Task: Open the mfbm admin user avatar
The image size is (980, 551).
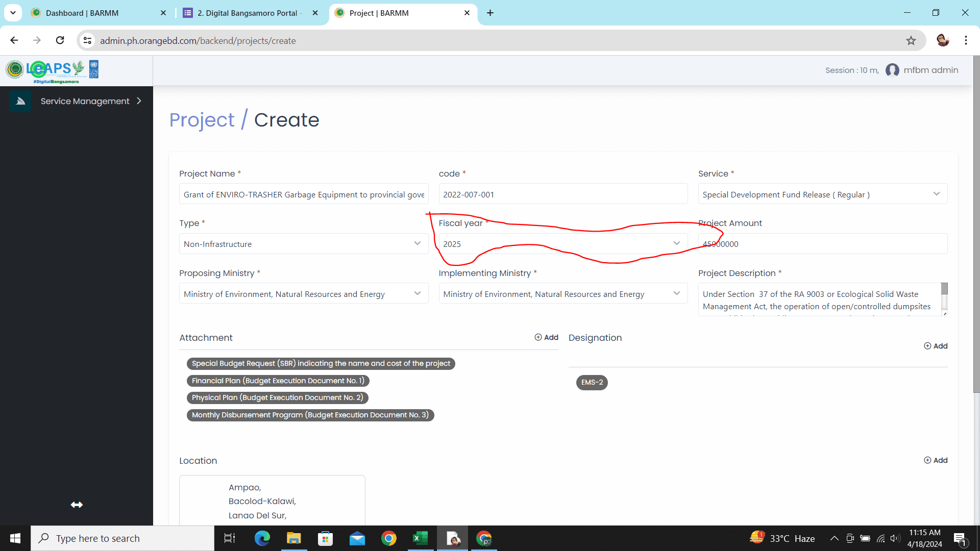Action: click(x=892, y=70)
